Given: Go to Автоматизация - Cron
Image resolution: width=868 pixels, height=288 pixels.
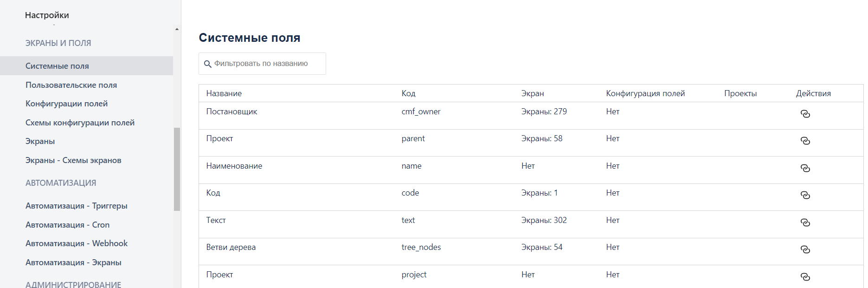Looking at the screenshot, I should click(67, 225).
